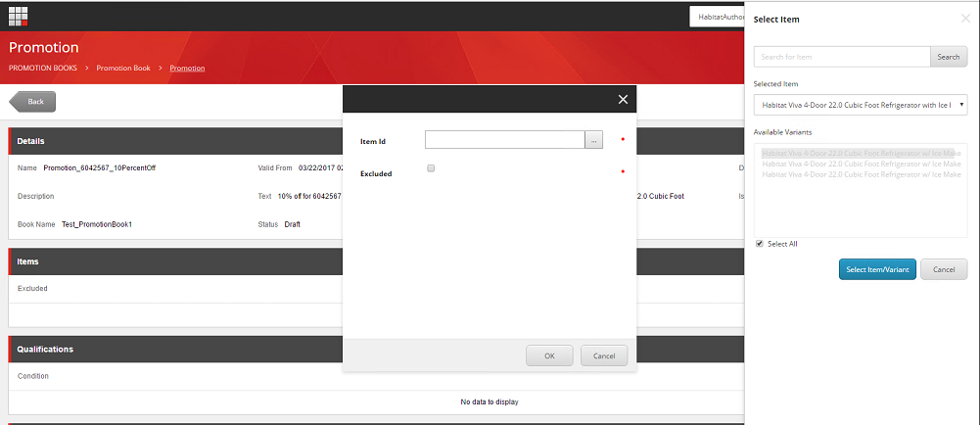Click Select Item/Variant button
Viewport: 980px width, 425px height.
pyautogui.click(x=876, y=269)
